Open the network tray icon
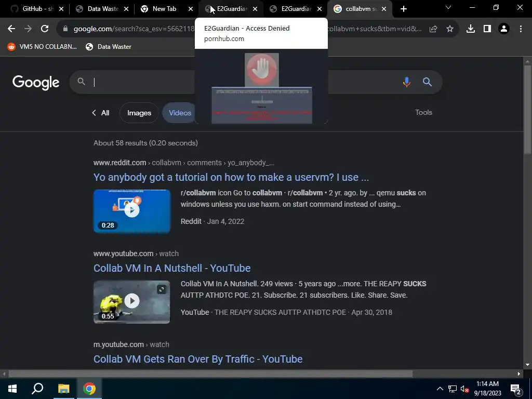This screenshot has width=532, height=399. coord(453,389)
